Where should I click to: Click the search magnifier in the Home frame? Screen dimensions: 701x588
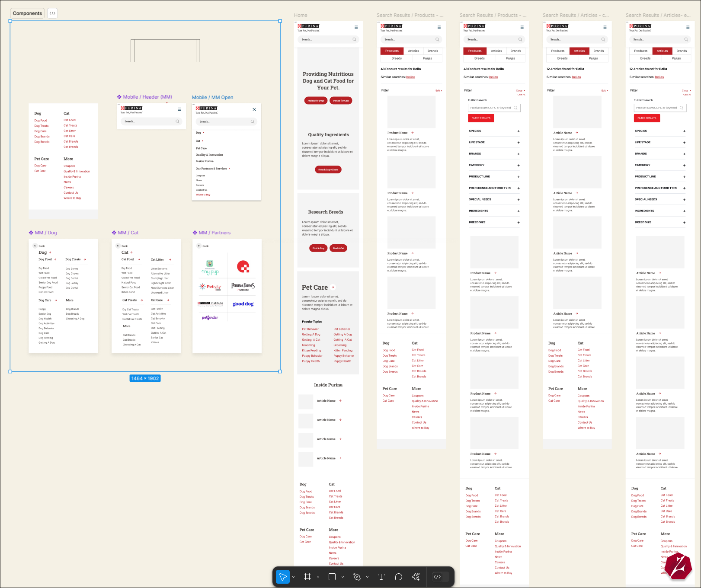tap(354, 39)
